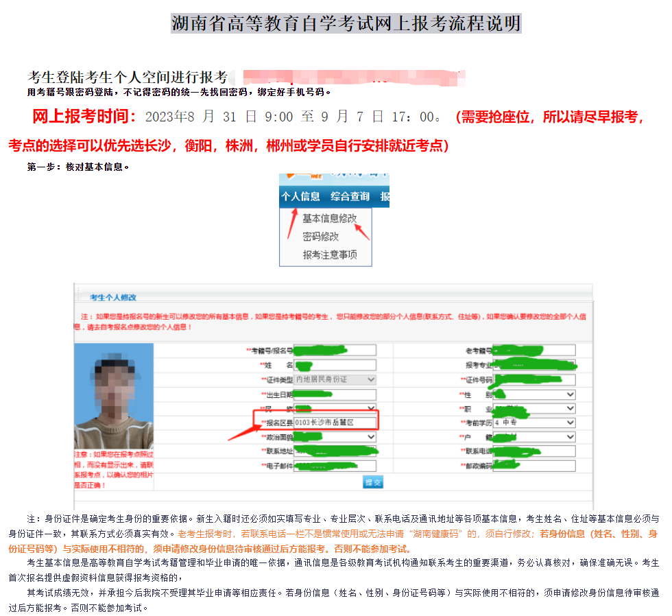Open the 考前学历 dropdown showing 4 中专
This screenshot has height=616, width=672.
click(534, 423)
